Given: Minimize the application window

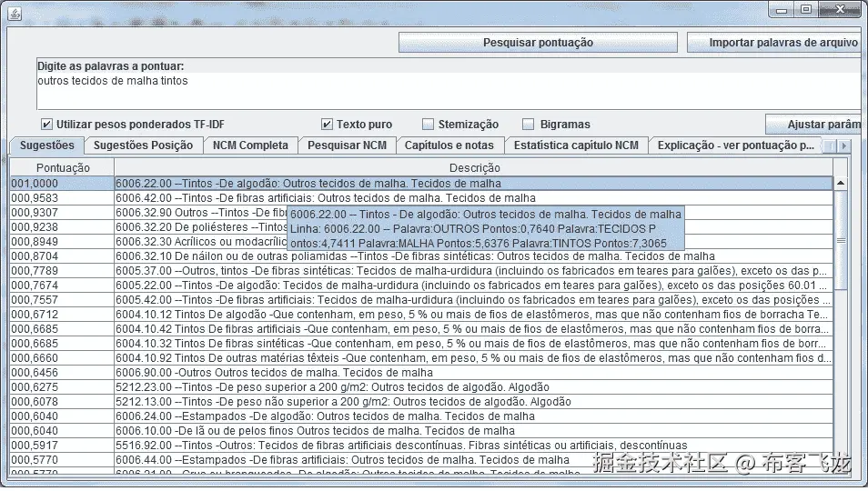Looking at the screenshot, I should pos(782,9).
